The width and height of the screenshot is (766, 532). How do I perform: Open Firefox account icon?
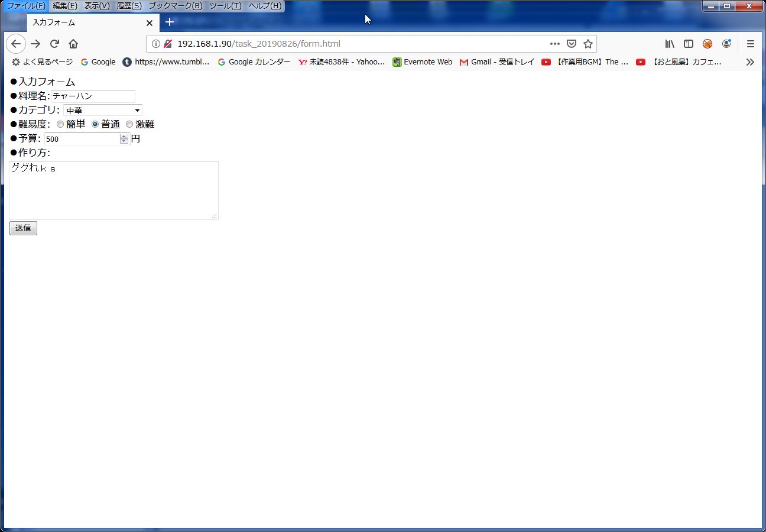(726, 44)
